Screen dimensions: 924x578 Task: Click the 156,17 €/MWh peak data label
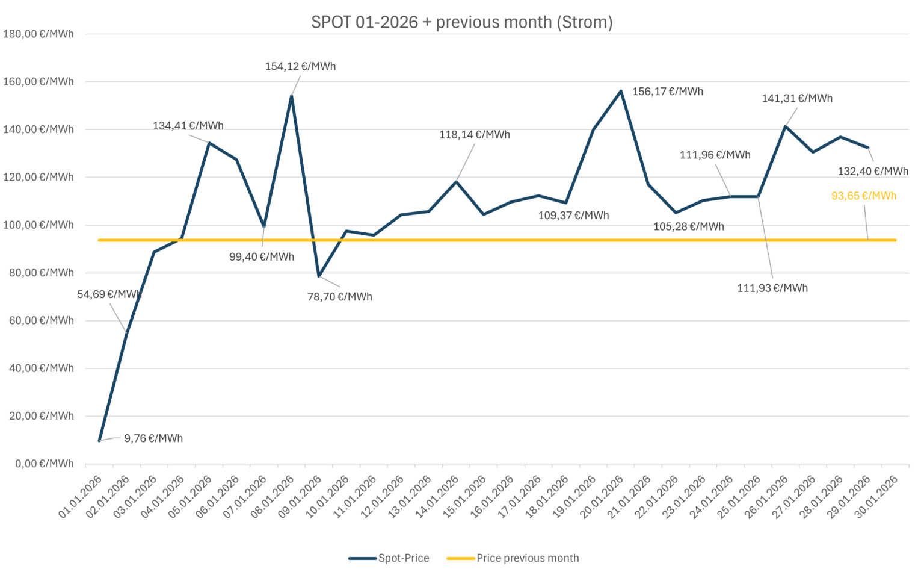667,92
